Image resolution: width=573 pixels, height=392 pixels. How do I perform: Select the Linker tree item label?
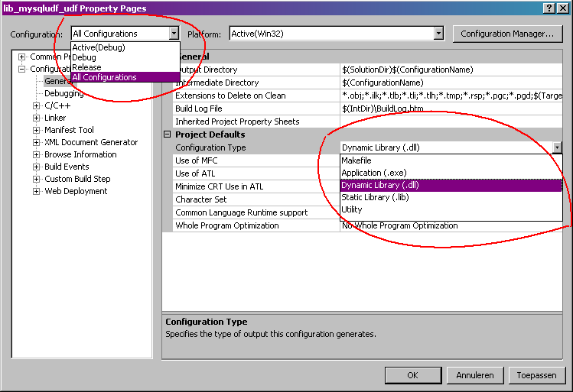pos(55,118)
